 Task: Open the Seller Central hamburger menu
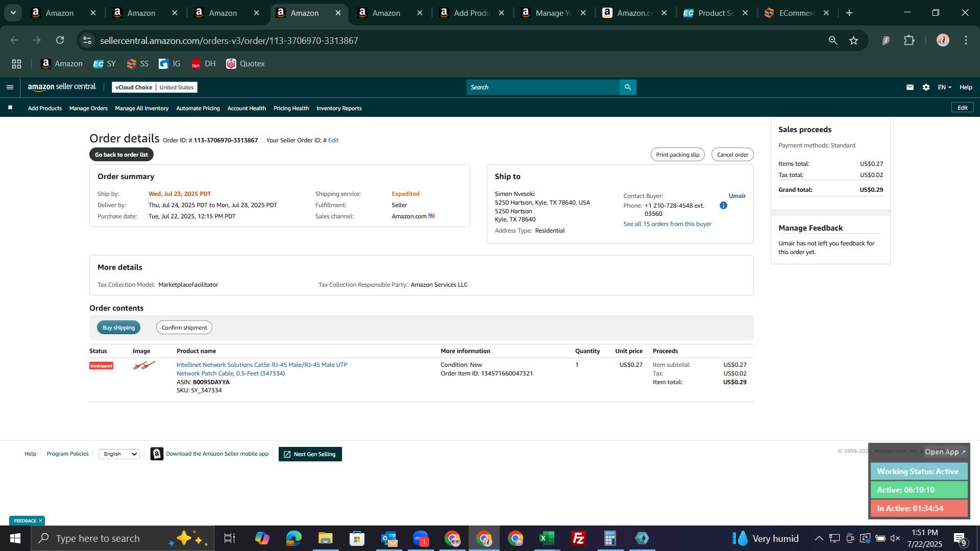[10, 87]
